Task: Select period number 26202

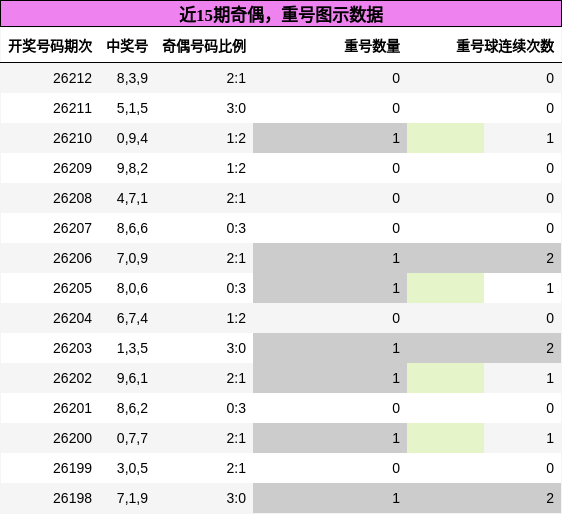Action: [x=72, y=378]
